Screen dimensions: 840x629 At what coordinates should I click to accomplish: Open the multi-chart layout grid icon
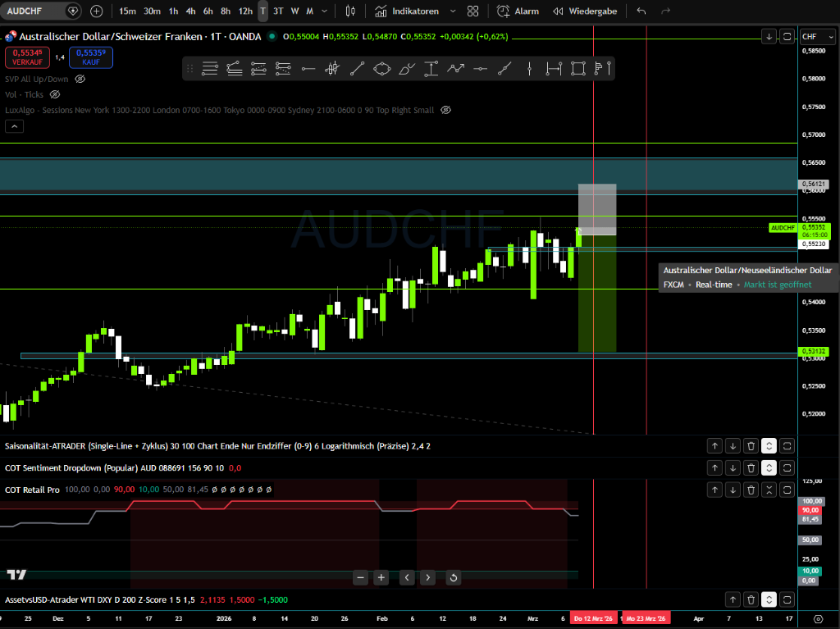coord(472,11)
